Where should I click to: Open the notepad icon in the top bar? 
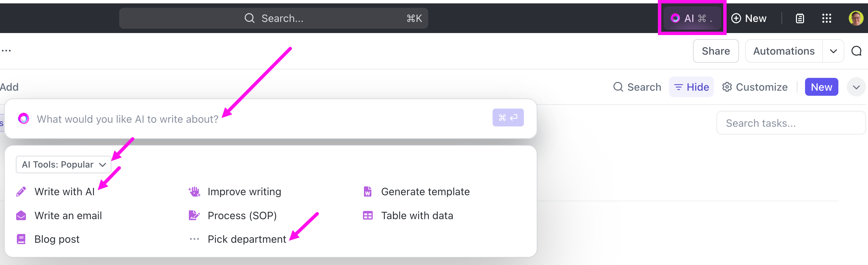point(800,18)
